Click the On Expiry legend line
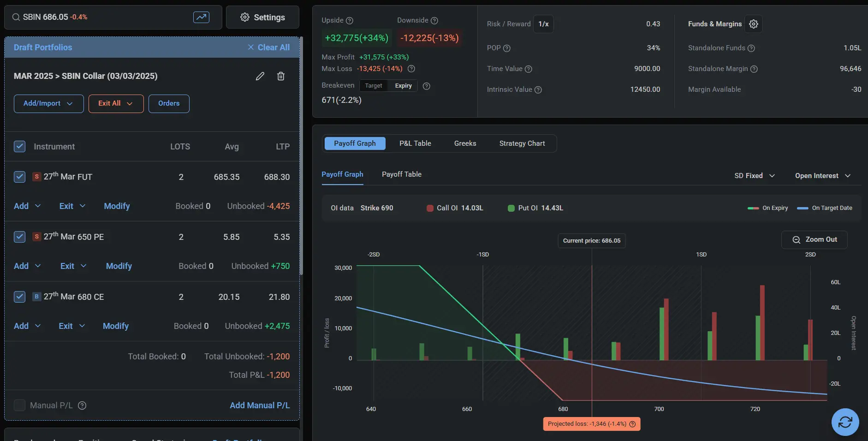This screenshot has height=441, width=868. click(753, 208)
